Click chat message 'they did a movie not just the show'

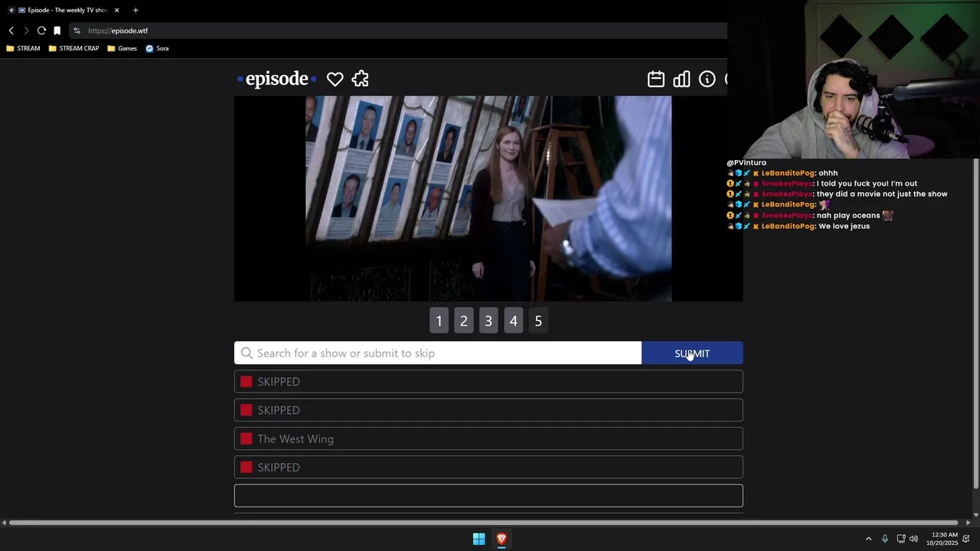[882, 194]
